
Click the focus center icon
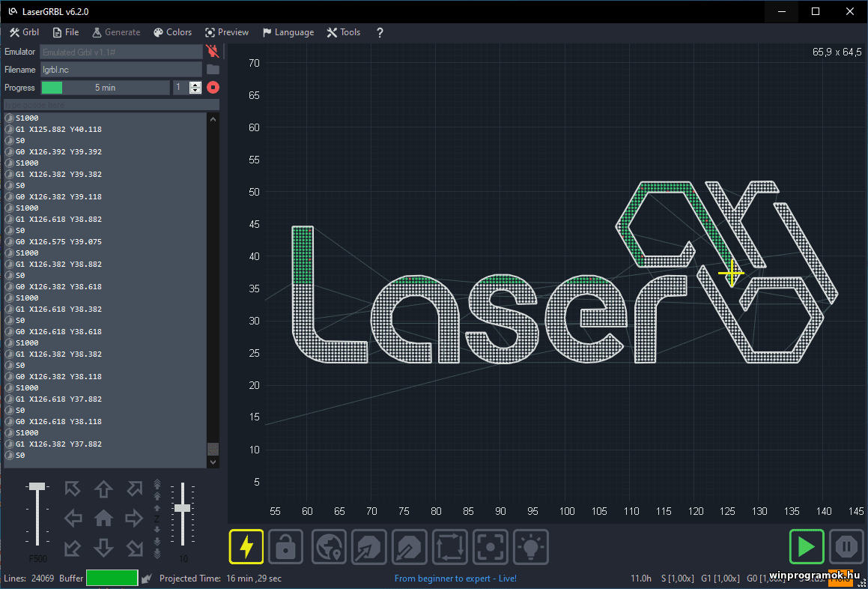click(491, 546)
